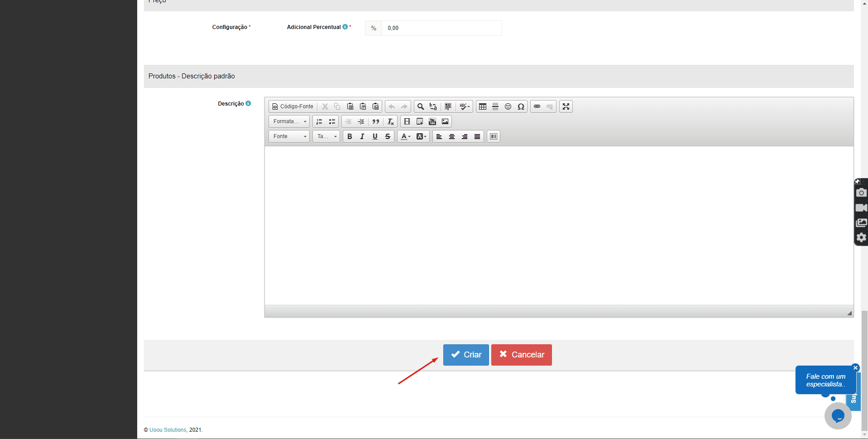Toggle italic formatting
This screenshot has width=868, height=439.
[362, 136]
